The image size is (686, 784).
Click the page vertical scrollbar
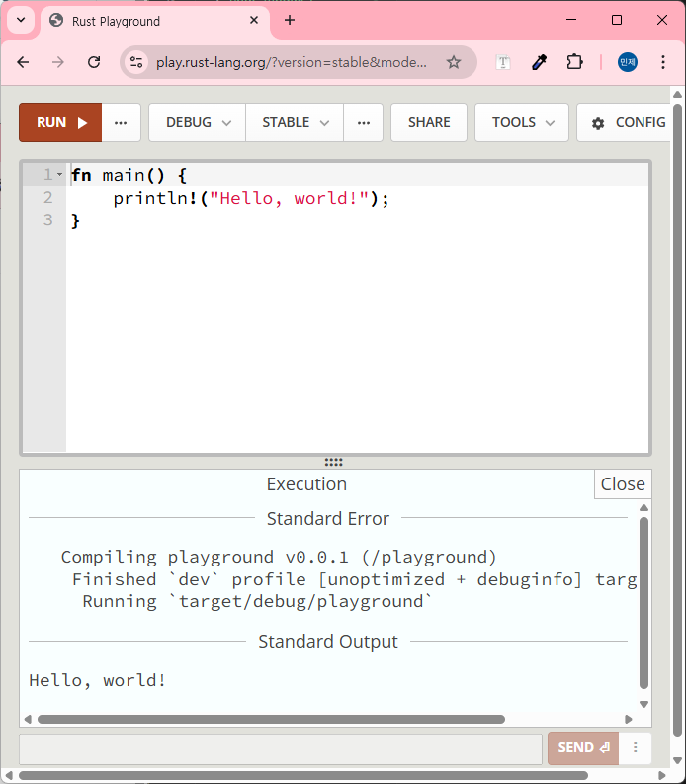click(677, 418)
